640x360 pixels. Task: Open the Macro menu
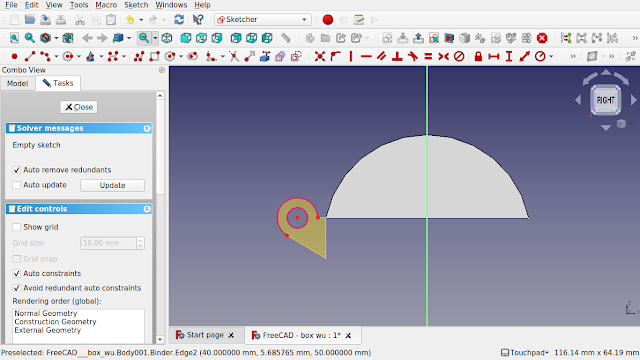click(106, 5)
